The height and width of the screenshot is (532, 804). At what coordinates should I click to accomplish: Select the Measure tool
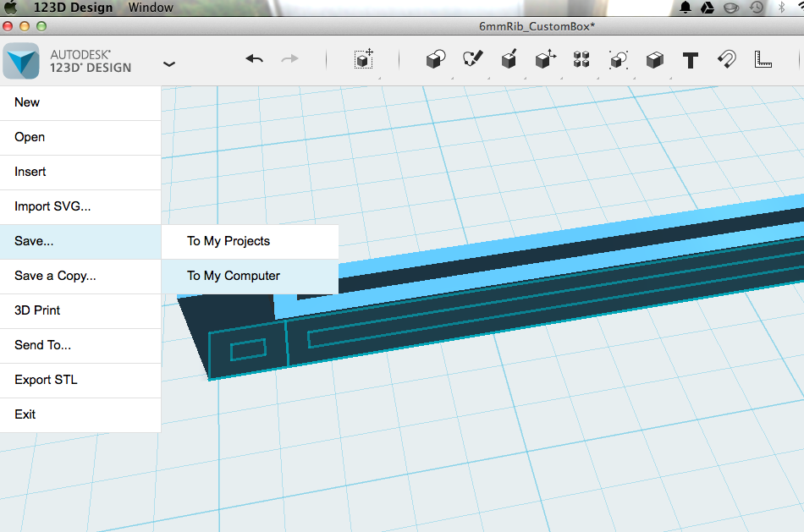(763, 59)
